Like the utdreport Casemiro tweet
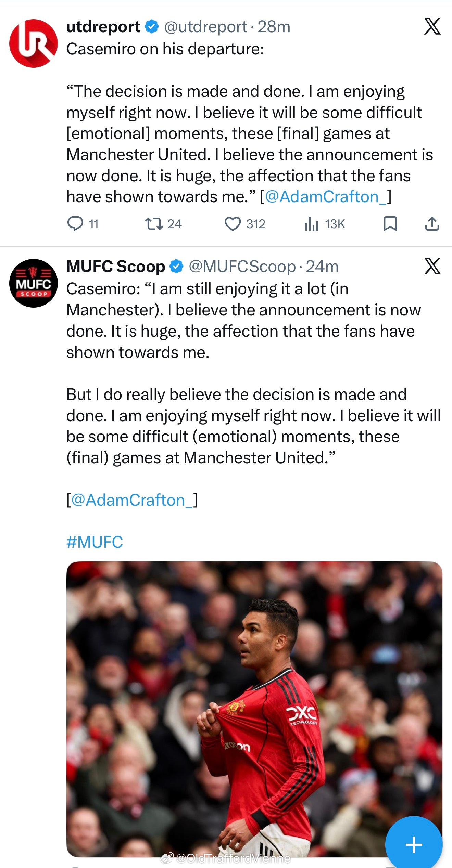Viewport: 452px width, 868px height. click(x=233, y=224)
